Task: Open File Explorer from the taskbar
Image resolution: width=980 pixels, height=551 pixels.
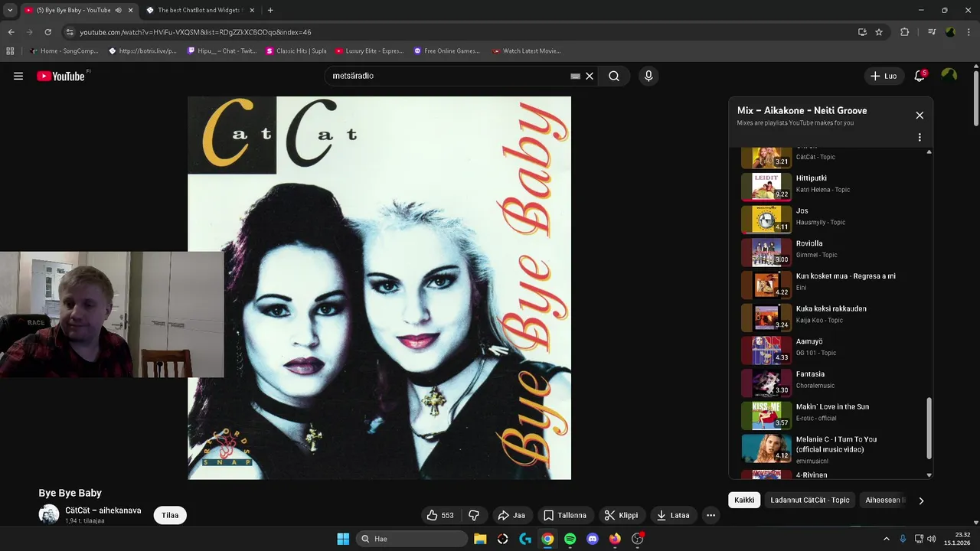Action: point(480,539)
